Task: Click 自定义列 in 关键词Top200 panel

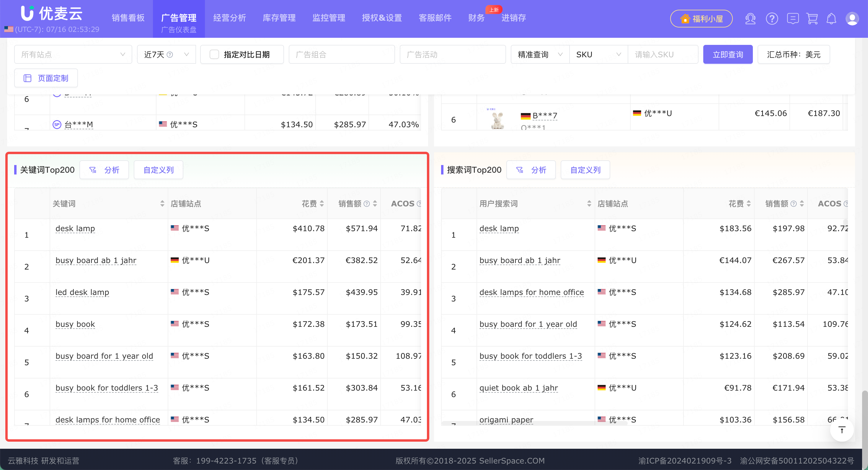Action: pyautogui.click(x=158, y=170)
